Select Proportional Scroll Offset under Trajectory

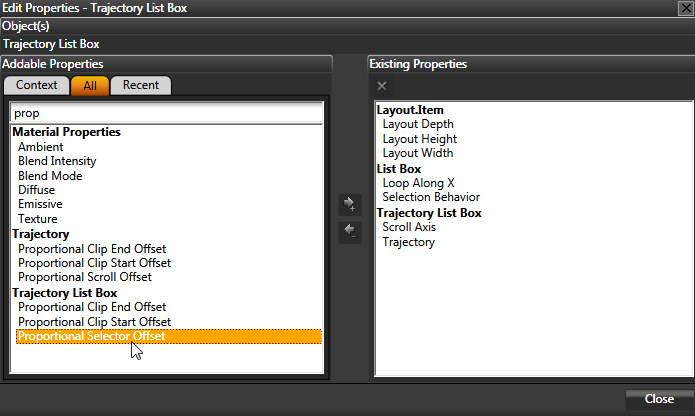click(x=85, y=277)
